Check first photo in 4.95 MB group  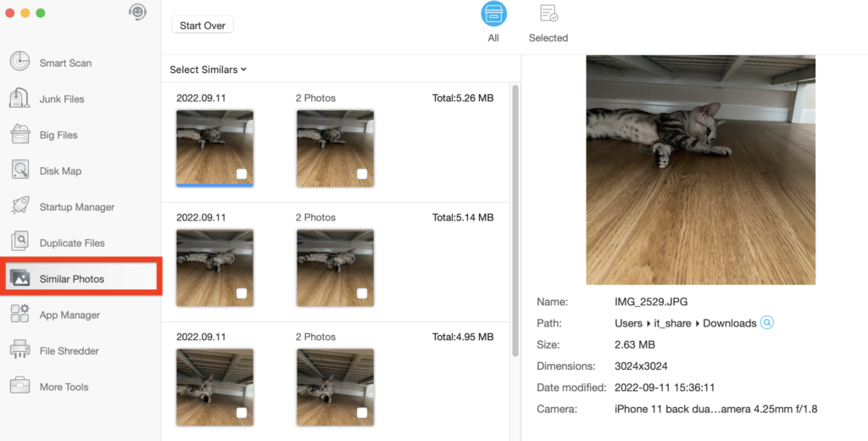242,413
